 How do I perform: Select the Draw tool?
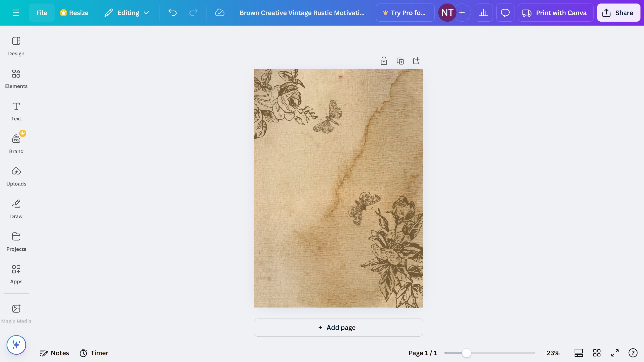[x=16, y=209]
